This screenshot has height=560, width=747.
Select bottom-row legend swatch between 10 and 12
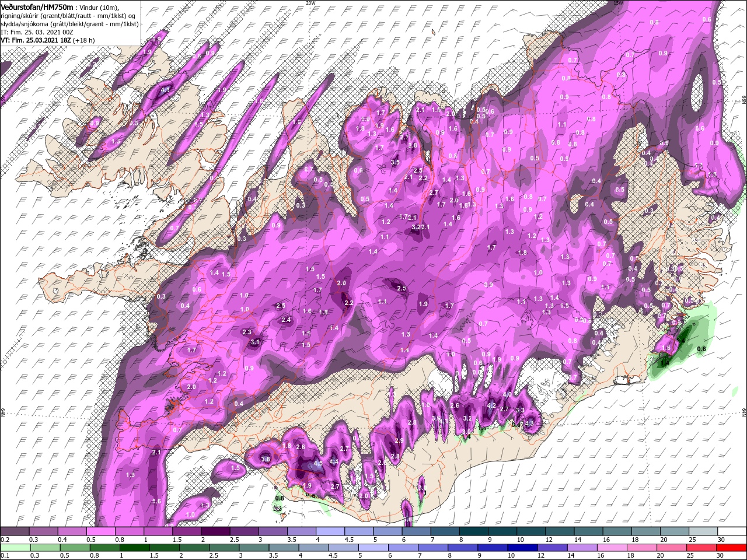coord(523,548)
